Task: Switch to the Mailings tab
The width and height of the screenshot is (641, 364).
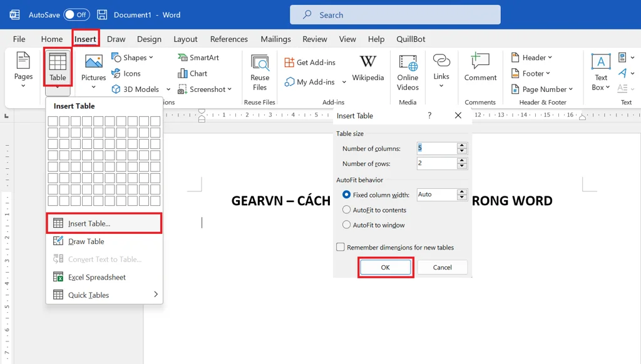Action: 275,39
